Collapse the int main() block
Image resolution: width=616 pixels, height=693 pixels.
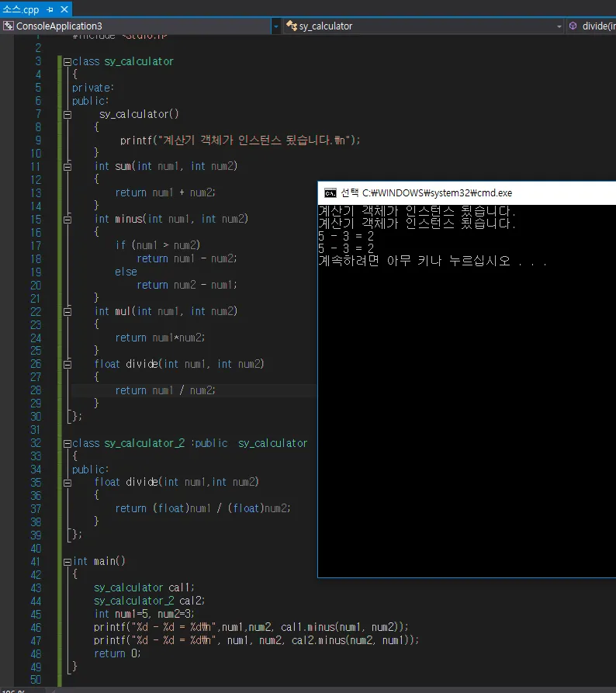[x=67, y=562]
